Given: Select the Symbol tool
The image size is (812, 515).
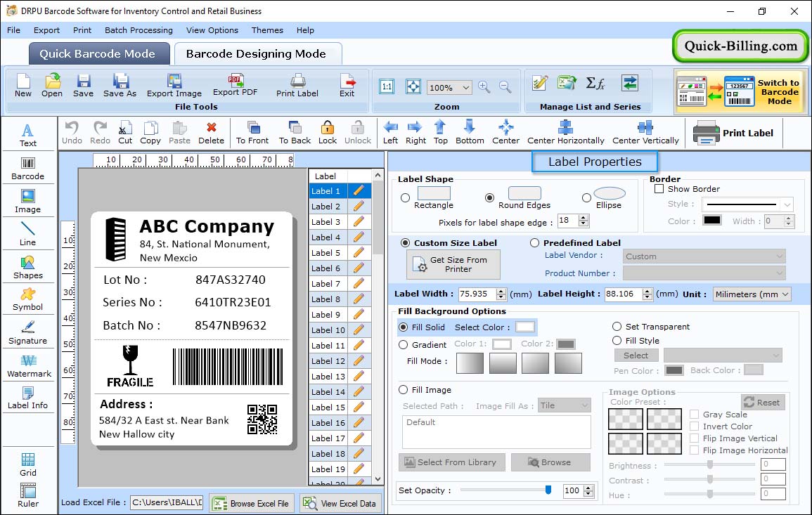Looking at the screenshot, I should tap(28, 299).
